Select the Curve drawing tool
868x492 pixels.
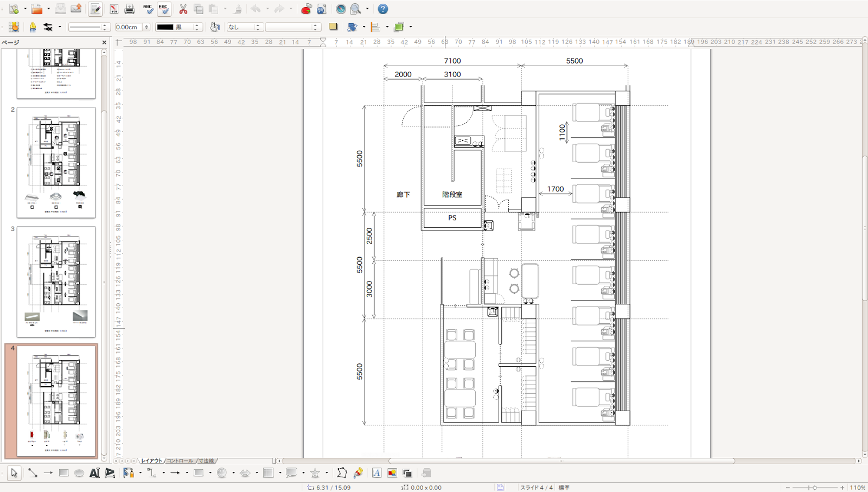point(128,473)
